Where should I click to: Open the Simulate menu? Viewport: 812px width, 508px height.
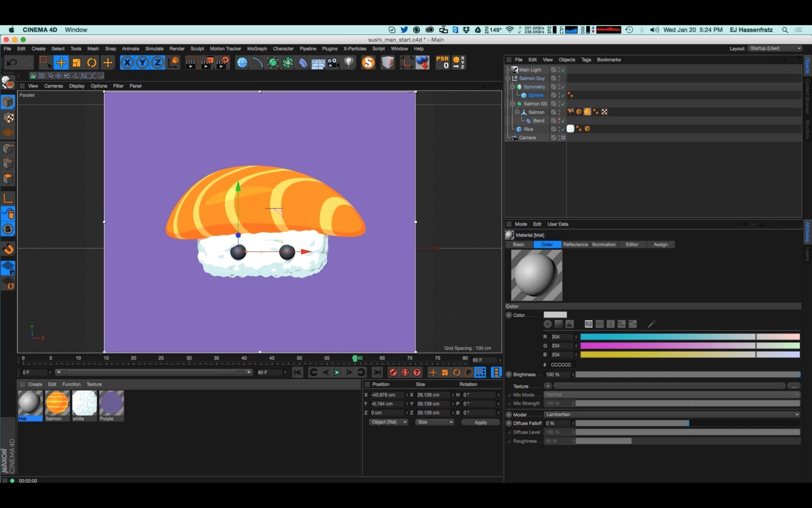pyautogui.click(x=154, y=49)
